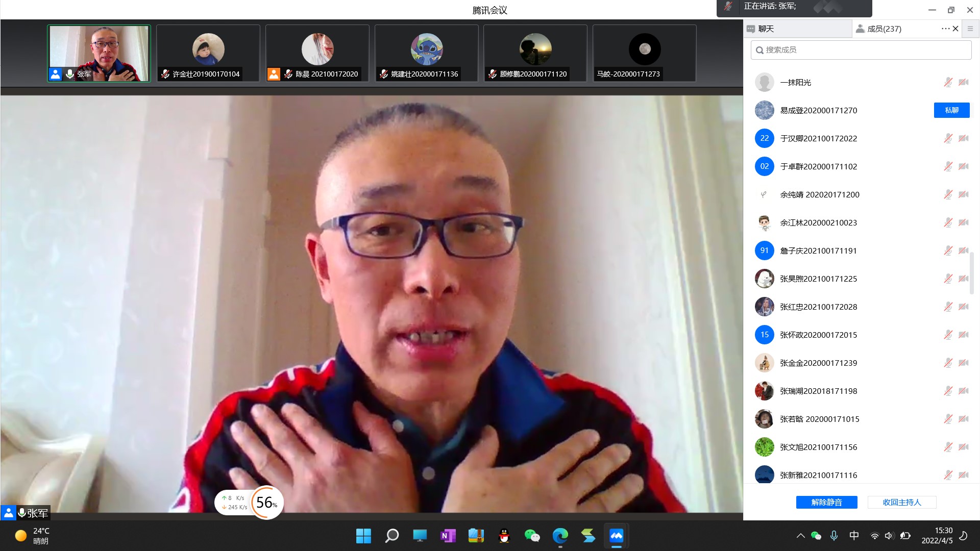Open the hamburger menu beside members panel
This screenshot has width=980, height=551.
(x=970, y=29)
